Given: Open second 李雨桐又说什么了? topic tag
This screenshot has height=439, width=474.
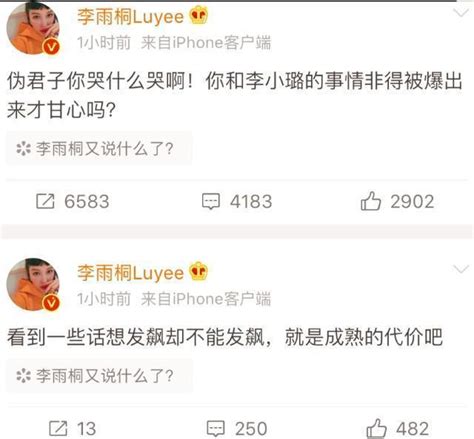Looking at the screenshot, I should coord(99,376).
